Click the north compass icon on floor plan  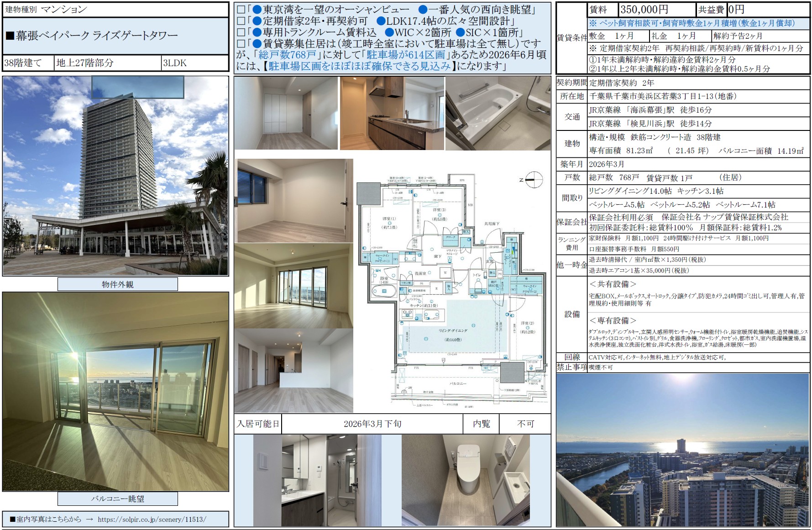click(534, 179)
